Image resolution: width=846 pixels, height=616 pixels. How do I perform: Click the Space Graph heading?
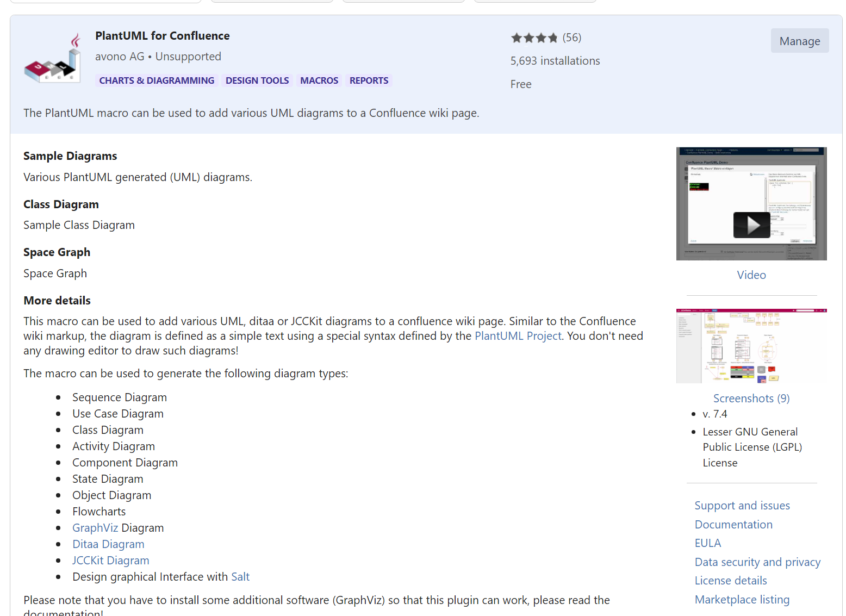click(x=57, y=252)
